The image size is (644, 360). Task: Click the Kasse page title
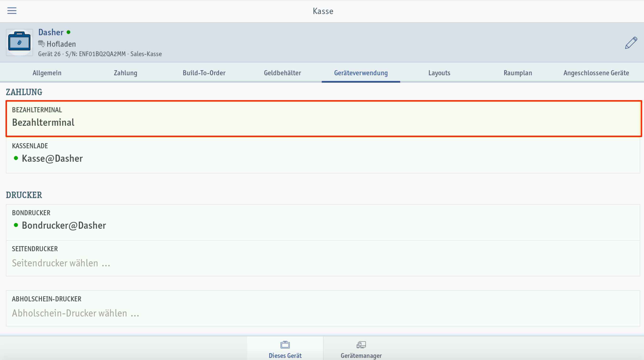pyautogui.click(x=323, y=11)
